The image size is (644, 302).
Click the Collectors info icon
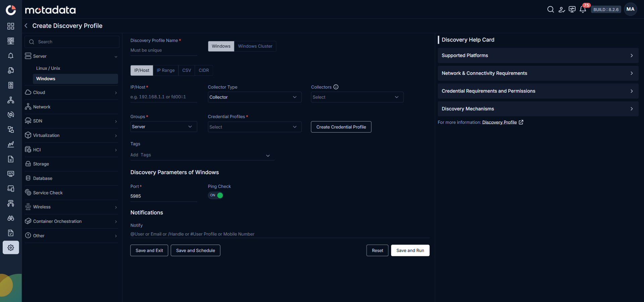[x=336, y=87]
